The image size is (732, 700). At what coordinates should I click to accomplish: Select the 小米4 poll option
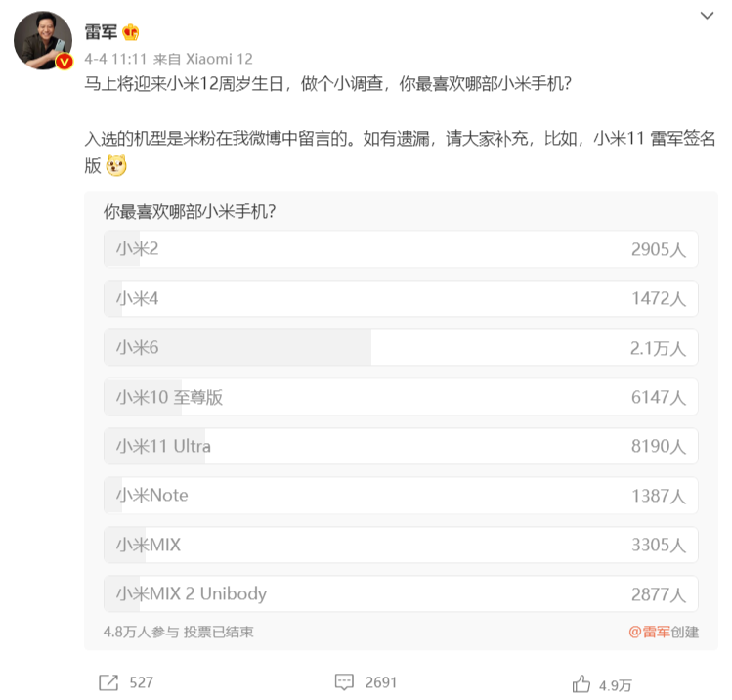[x=401, y=298]
